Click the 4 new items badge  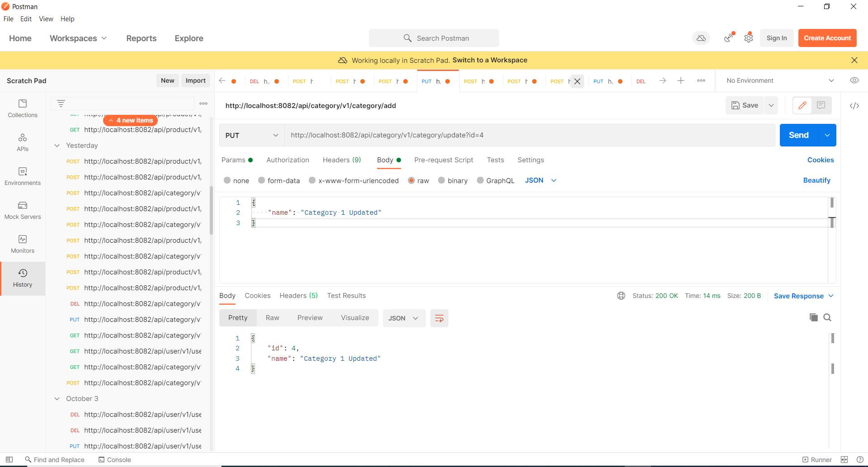tap(130, 120)
